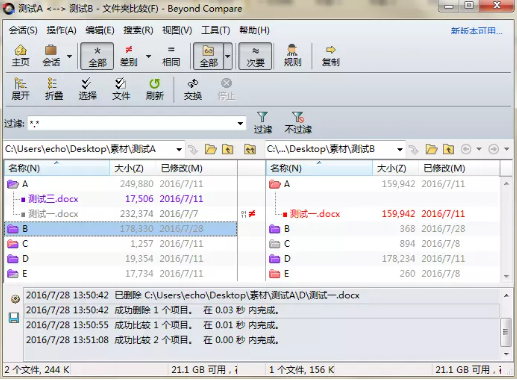Screen dimensions: 517x380
Task: Open the 操作(A) menu
Action: [x=61, y=30]
